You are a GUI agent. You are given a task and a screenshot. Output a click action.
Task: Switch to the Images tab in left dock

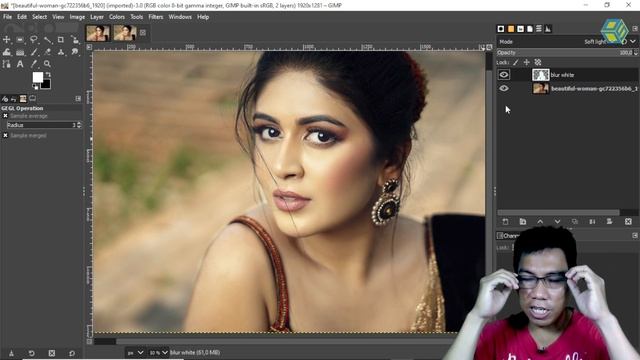tap(23, 99)
